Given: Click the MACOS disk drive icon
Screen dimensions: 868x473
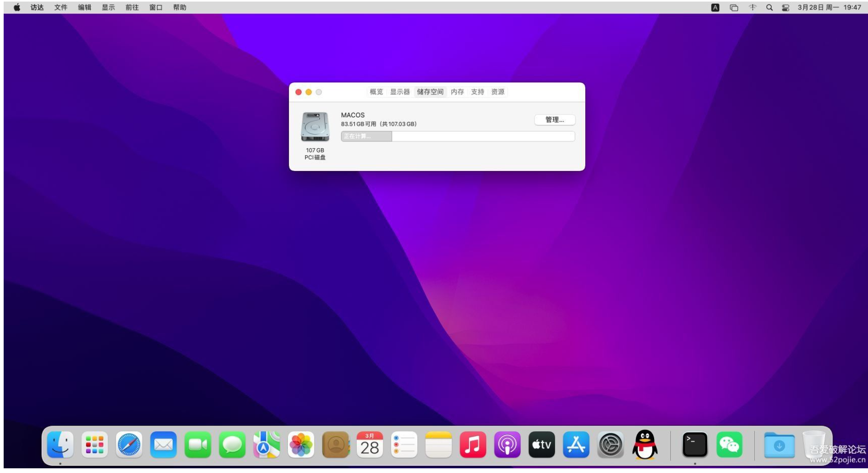Looking at the screenshot, I should click(315, 127).
